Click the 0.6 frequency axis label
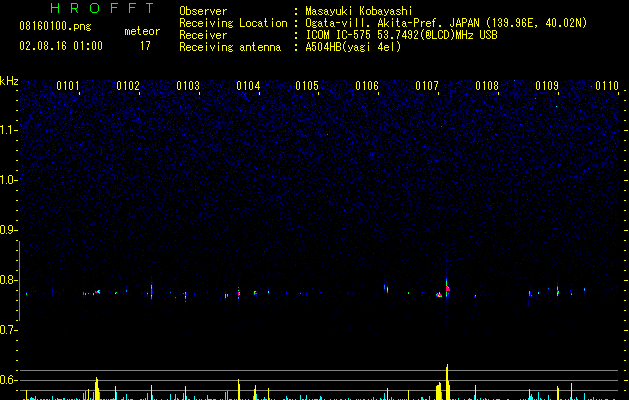 coord(8,380)
